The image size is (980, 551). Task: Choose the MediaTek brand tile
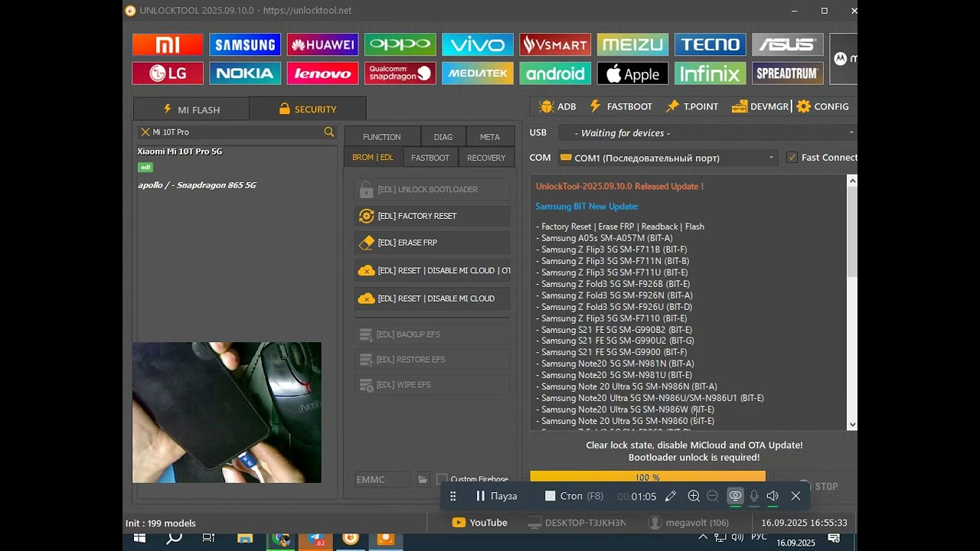tap(478, 73)
